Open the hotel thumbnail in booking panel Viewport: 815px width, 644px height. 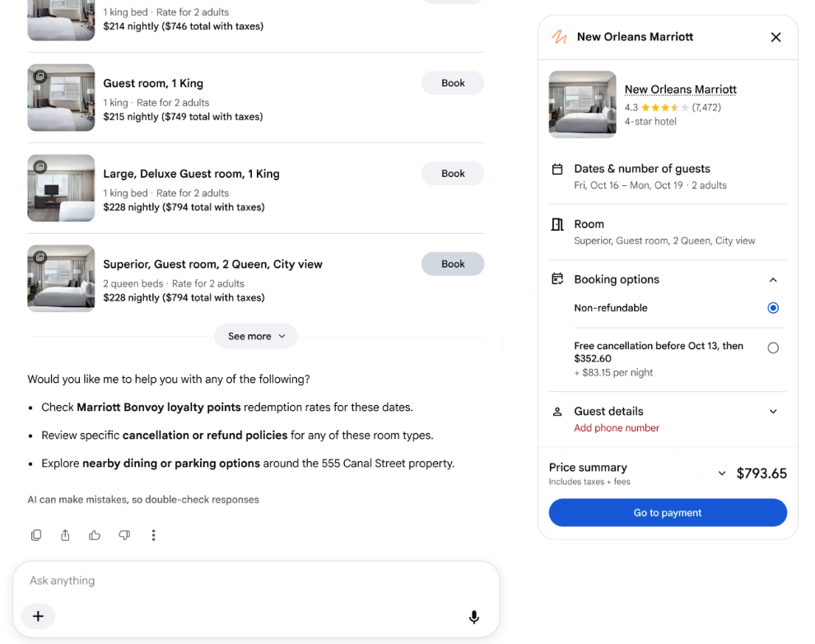click(x=583, y=105)
